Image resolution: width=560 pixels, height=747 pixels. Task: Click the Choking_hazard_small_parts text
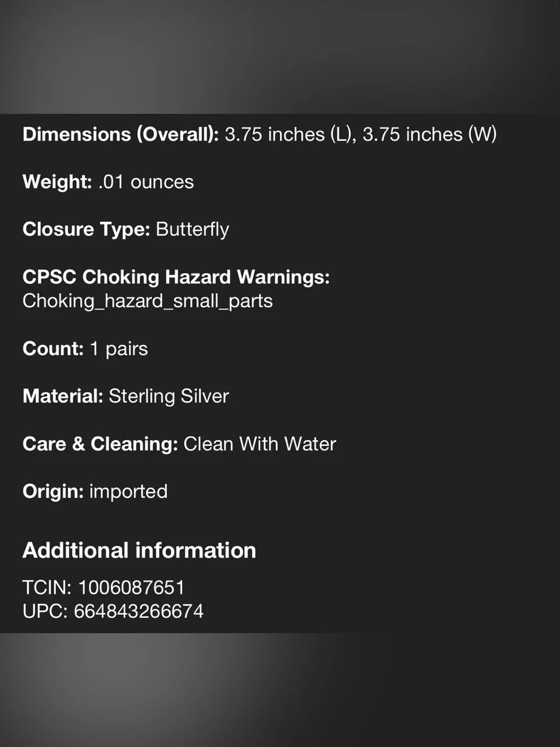pos(148,301)
